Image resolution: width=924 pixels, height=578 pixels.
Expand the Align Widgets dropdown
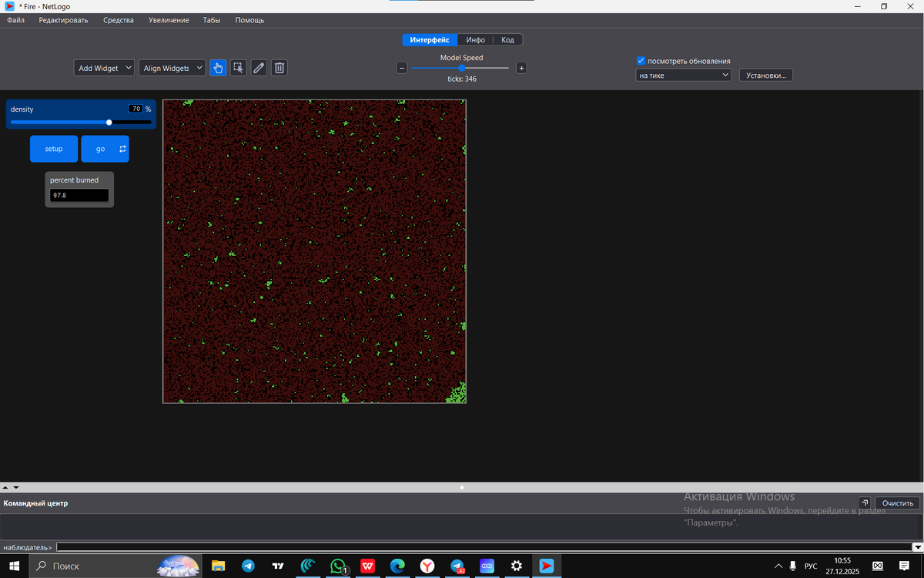tap(172, 68)
